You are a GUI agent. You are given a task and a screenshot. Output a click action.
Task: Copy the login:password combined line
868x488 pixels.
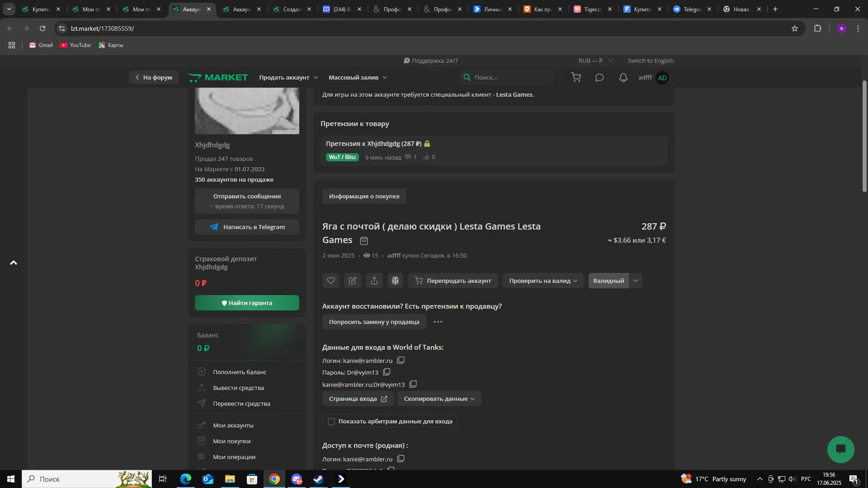coord(413,384)
